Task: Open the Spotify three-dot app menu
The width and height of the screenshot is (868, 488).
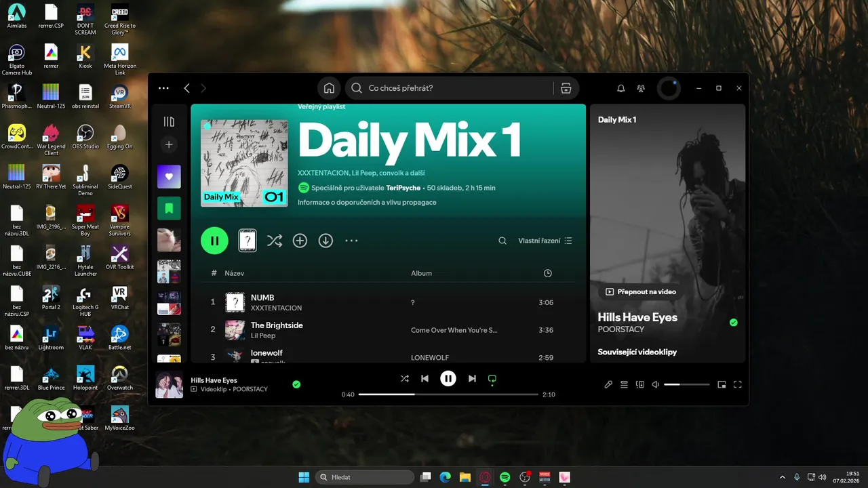Action: pyautogui.click(x=163, y=88)
